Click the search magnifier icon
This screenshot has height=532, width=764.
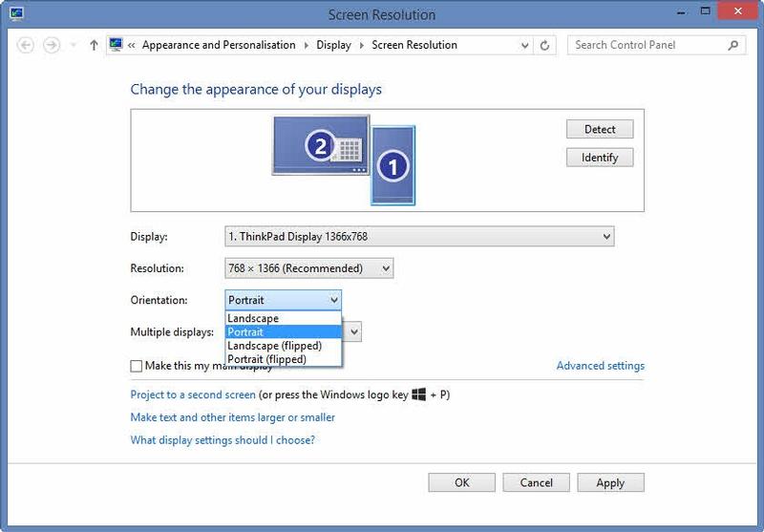click(x=733, y=45)
